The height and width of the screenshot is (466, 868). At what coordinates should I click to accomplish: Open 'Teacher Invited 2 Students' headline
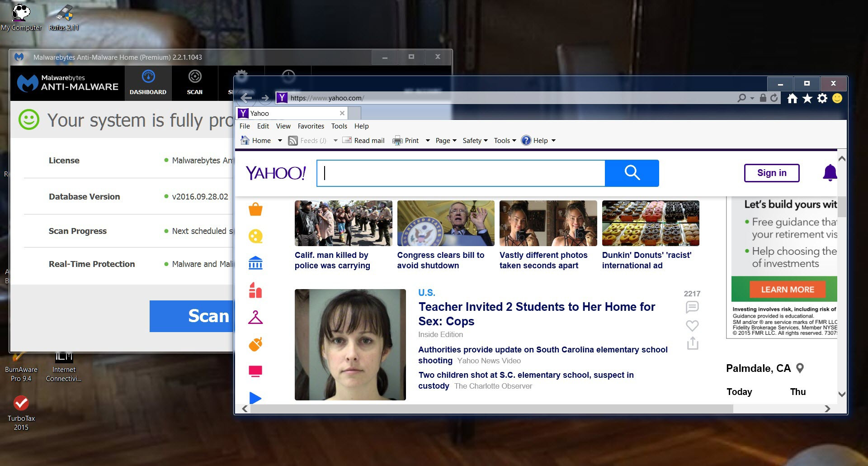coord(537,314)
